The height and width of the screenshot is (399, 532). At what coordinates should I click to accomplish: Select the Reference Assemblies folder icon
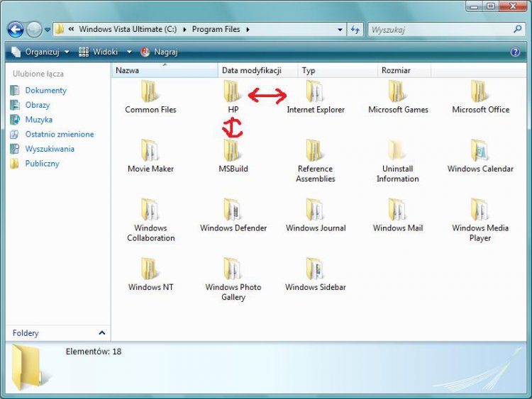click(x=314, y=150)
